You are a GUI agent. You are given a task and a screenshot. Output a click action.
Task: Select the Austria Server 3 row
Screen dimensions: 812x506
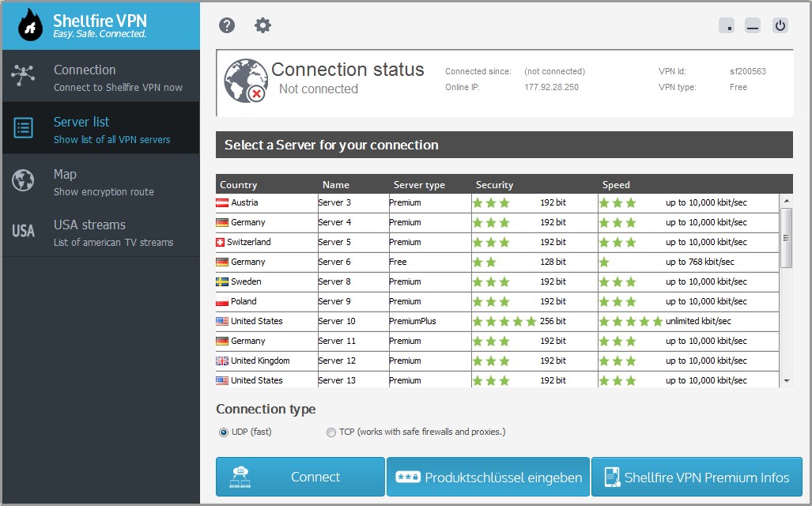click(x=497, y=203)
